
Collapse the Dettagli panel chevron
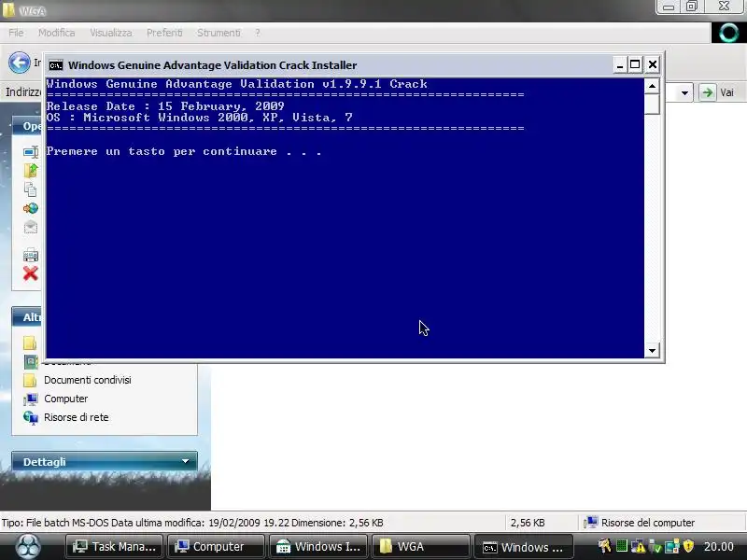[185, 461]
